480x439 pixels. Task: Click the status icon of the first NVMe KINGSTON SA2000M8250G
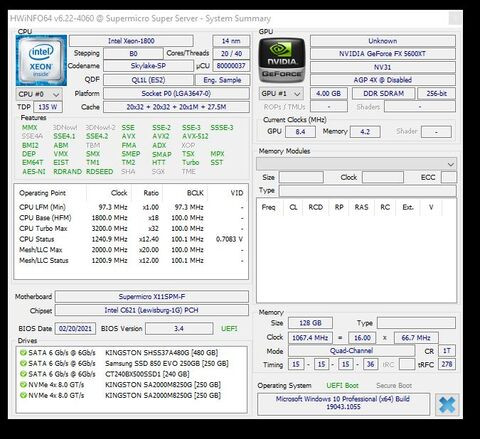pyautogui.click(x=23, y=384)
